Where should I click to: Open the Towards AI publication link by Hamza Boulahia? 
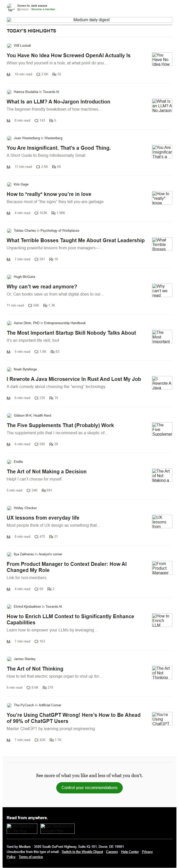tap(51, 92)
